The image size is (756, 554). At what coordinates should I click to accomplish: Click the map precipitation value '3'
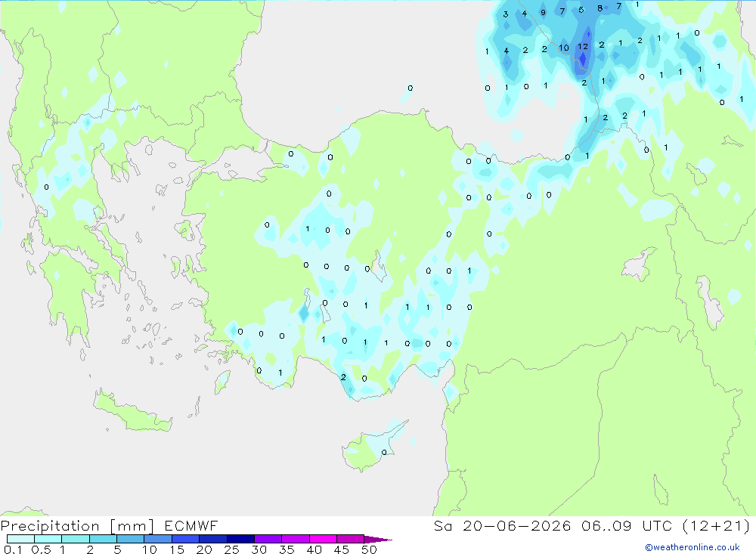[505, 14]
